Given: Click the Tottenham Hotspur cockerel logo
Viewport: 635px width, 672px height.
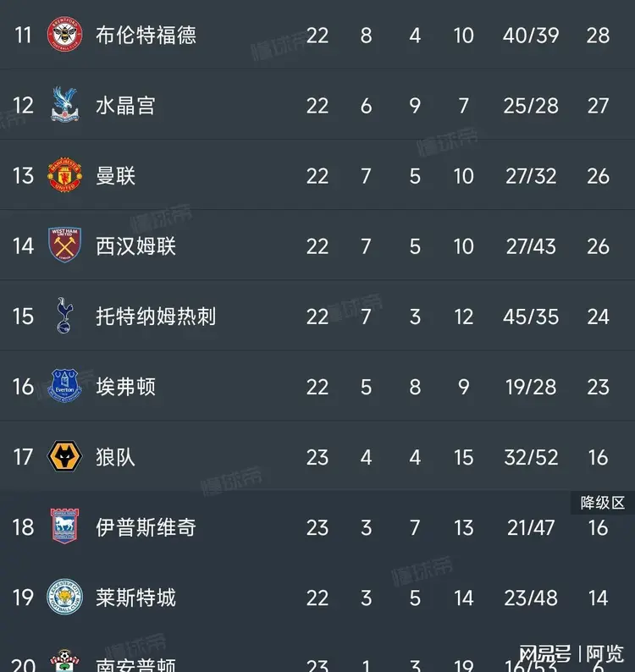Looking at the screenshot, I should pyautogui.click(x=64, y=316).
